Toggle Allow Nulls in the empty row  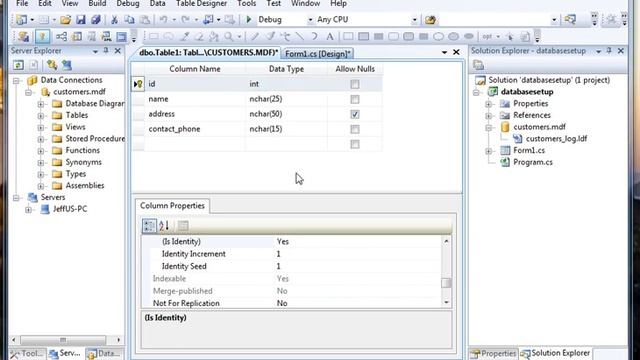355,144
